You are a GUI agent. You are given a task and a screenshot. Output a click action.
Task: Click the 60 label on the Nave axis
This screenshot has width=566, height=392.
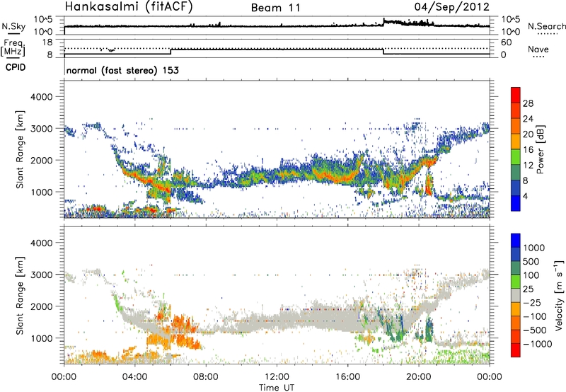click(506, 42)
